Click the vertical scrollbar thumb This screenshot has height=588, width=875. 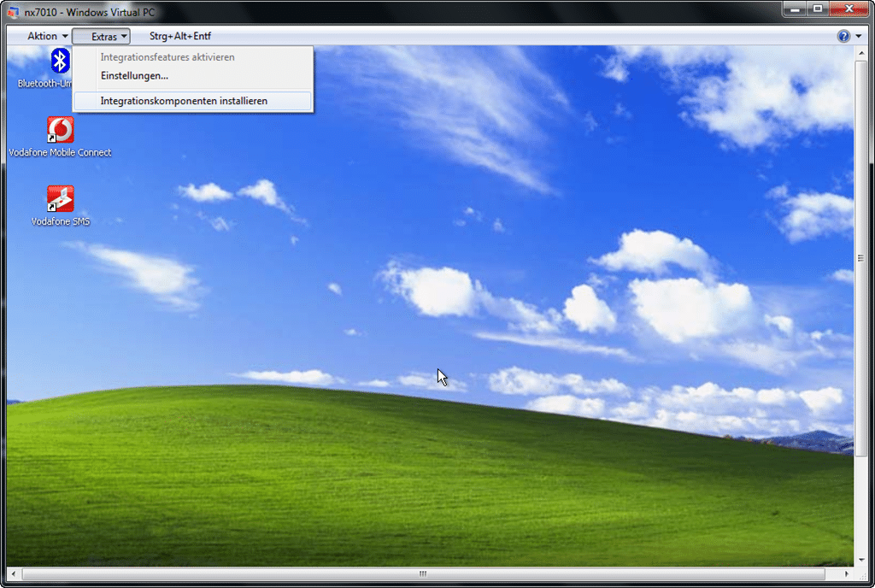coord(860,258)
